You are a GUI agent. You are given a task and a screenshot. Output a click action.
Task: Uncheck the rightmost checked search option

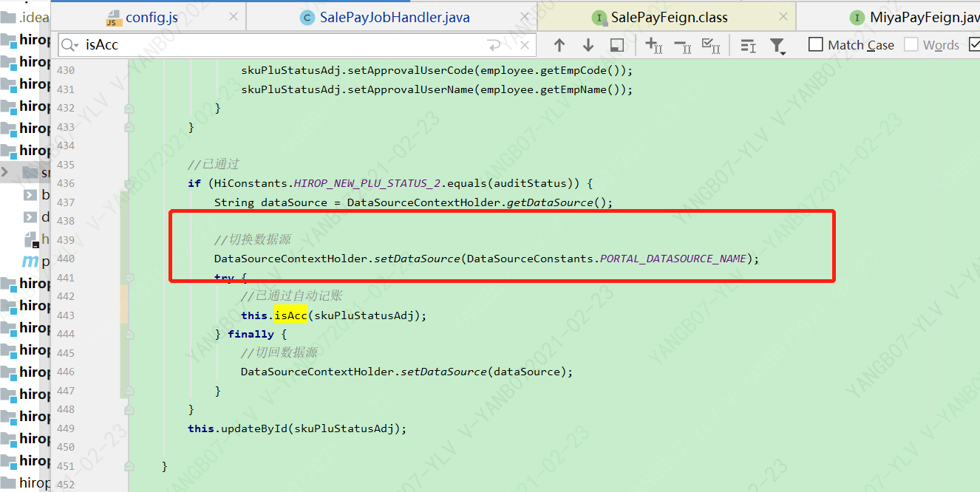click(976, 44)
